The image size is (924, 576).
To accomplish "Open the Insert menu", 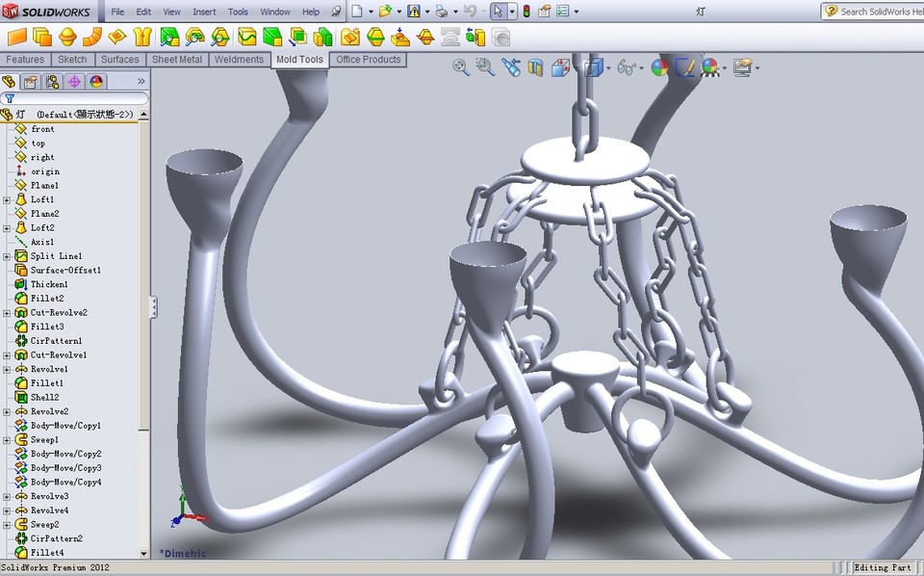I will click(206, 12).
